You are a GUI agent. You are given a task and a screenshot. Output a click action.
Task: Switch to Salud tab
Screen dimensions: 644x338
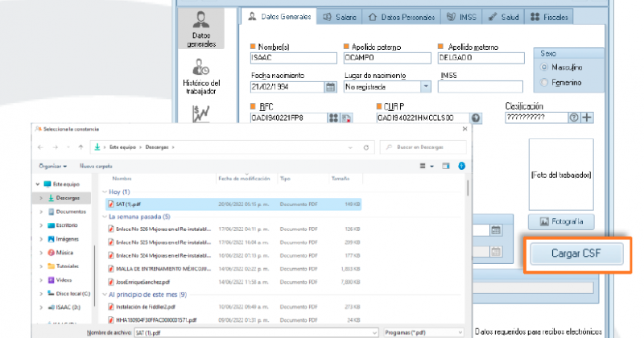503,17
